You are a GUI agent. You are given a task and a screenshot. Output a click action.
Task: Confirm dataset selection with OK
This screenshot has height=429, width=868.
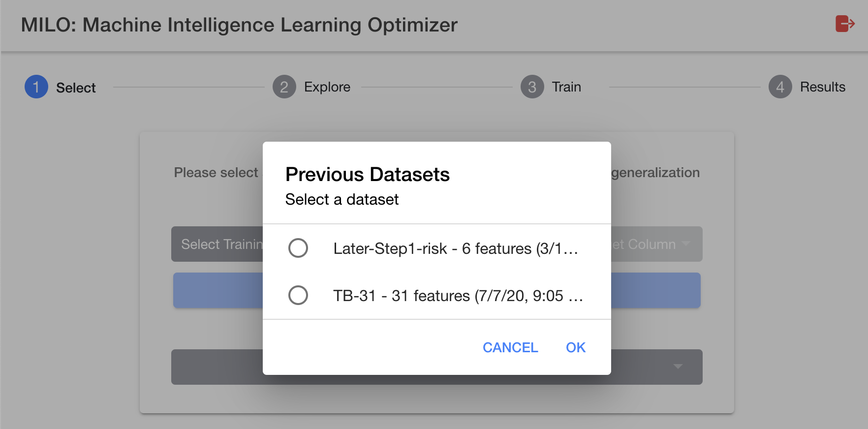tap(576, 347)
